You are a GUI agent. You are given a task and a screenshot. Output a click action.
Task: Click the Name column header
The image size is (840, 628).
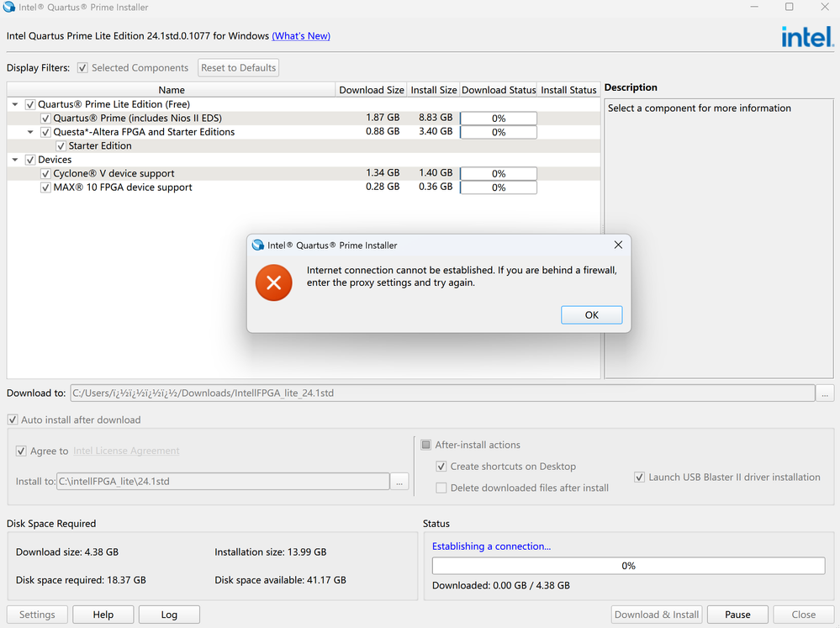(x=172, y=90)
